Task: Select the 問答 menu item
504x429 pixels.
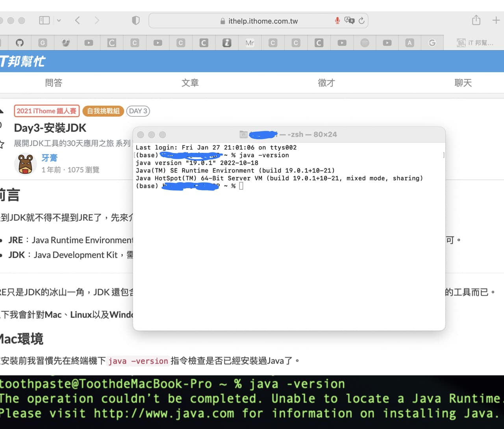Action: point(54,83)
